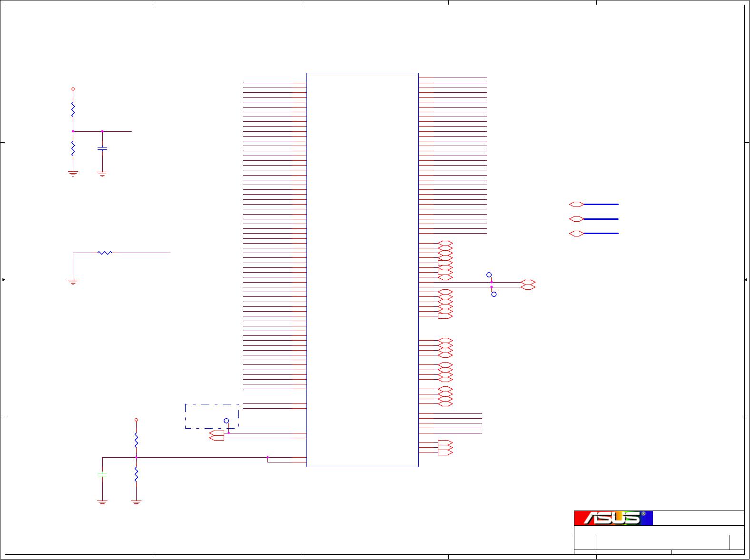Select the lower resistor of the bottom-left divider
Screen dimensions: 750x560
[x=136, y=474]
